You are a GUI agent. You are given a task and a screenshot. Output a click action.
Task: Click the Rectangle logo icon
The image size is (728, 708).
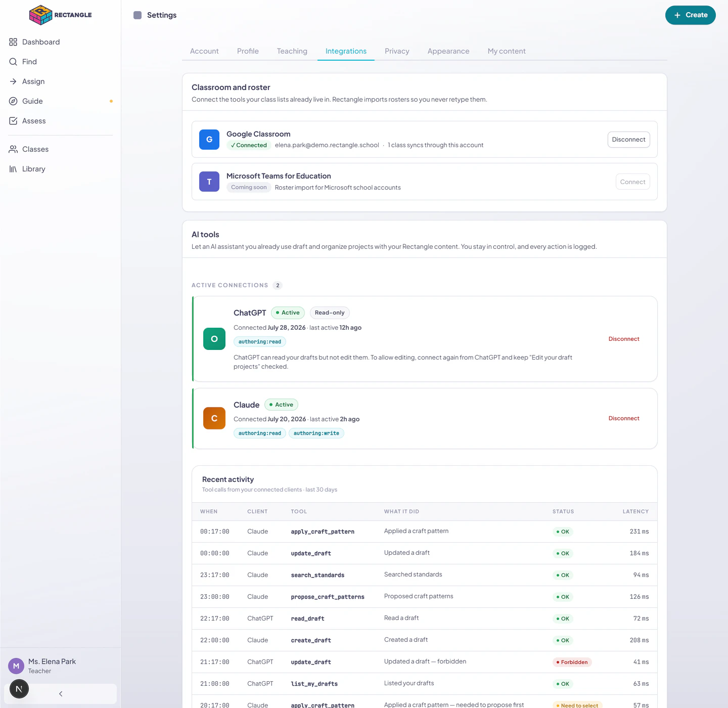click(x=40, y=15)
